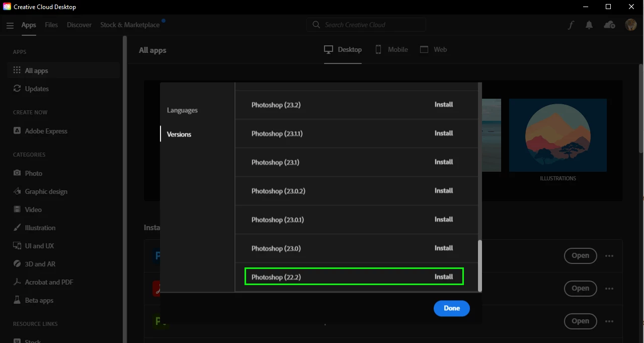Switch to the Web tab
Viewport: 644px width, 343px height.
click(433, 49)
